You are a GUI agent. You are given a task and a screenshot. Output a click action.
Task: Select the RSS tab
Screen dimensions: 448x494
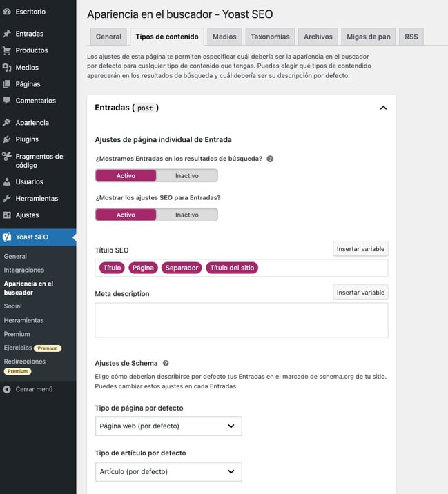(411, 37)
